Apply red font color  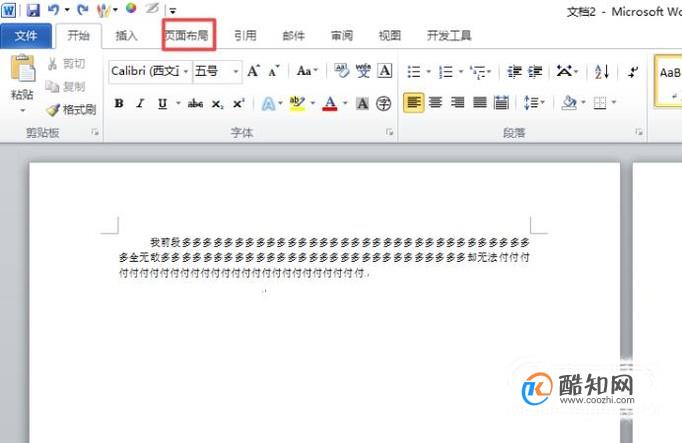(x=330, y=103)
